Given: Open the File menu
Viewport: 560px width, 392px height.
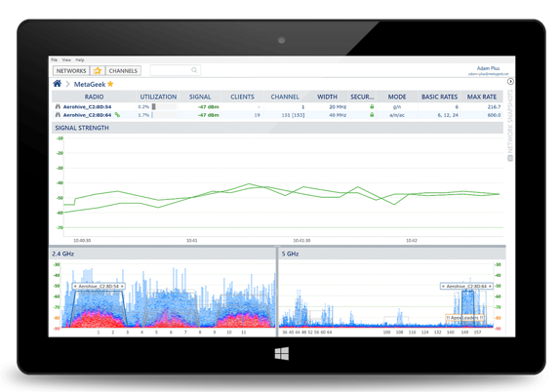Looking at the screenshot, I should [55, 60].
